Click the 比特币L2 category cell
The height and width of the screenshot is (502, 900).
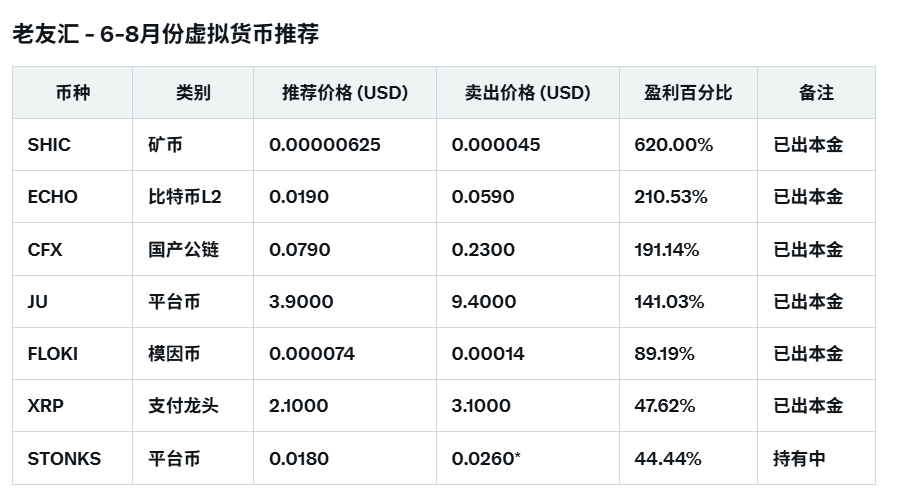click(184, 197)
